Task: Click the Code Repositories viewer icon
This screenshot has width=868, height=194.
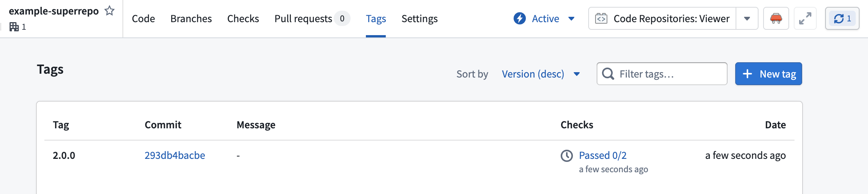Action: (x=601, y=18)
